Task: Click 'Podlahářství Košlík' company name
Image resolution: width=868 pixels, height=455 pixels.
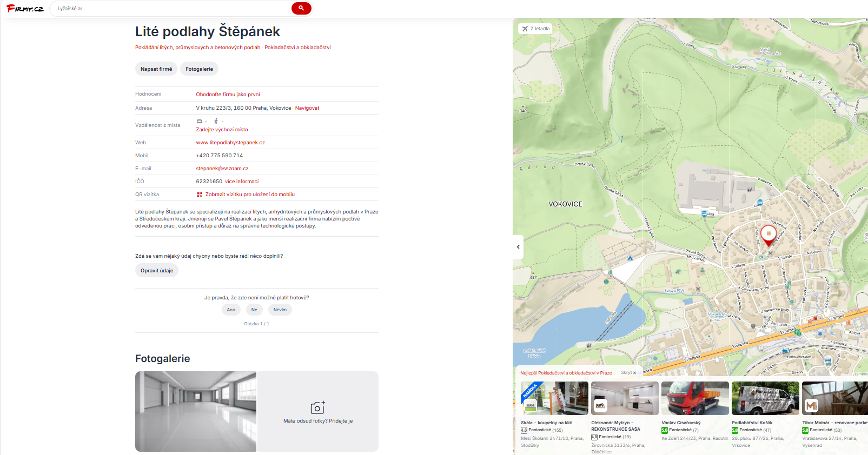Action: tap(752, 423)
